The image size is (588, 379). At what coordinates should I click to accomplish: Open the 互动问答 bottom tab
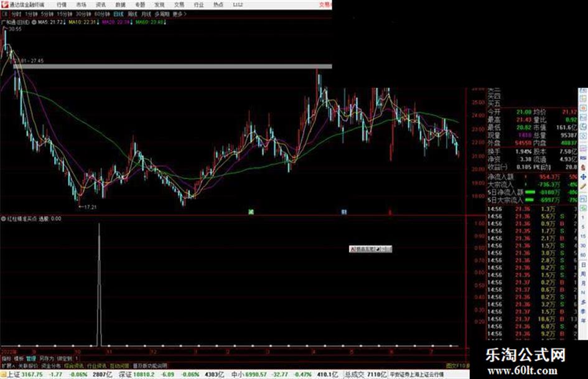[x=119, y=365]
